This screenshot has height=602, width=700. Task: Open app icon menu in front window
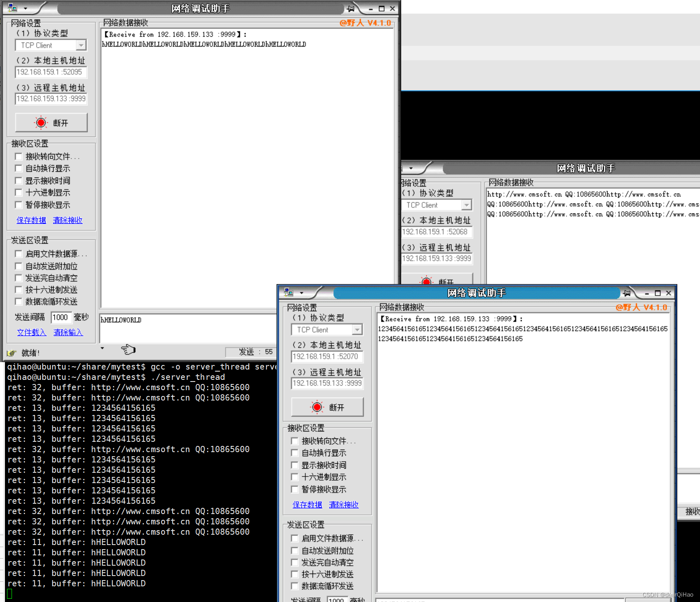(289, 293)
